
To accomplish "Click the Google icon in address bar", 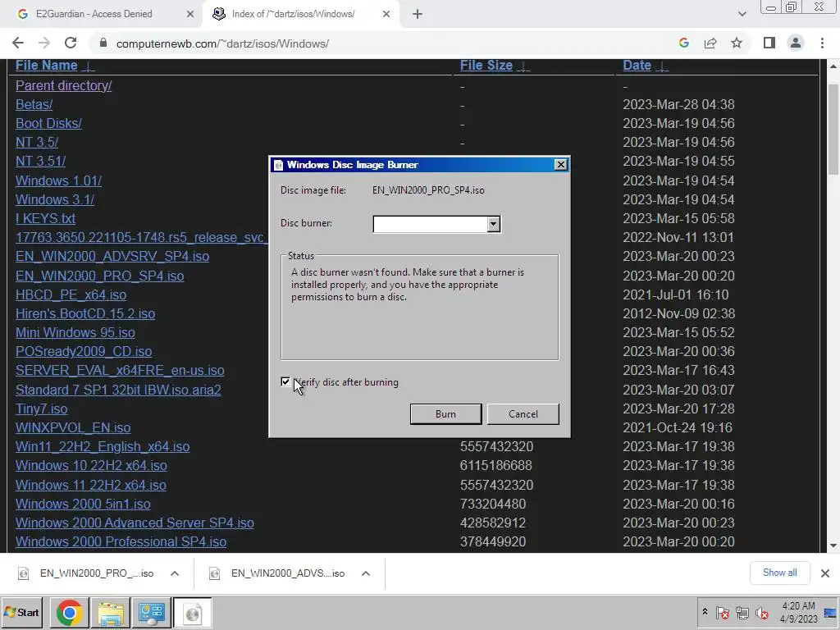I will 684,43.
